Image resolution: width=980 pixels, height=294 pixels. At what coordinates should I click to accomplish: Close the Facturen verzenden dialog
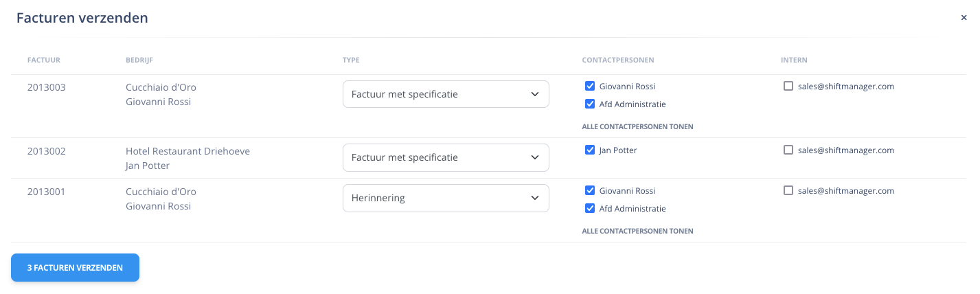click(964, 18)
